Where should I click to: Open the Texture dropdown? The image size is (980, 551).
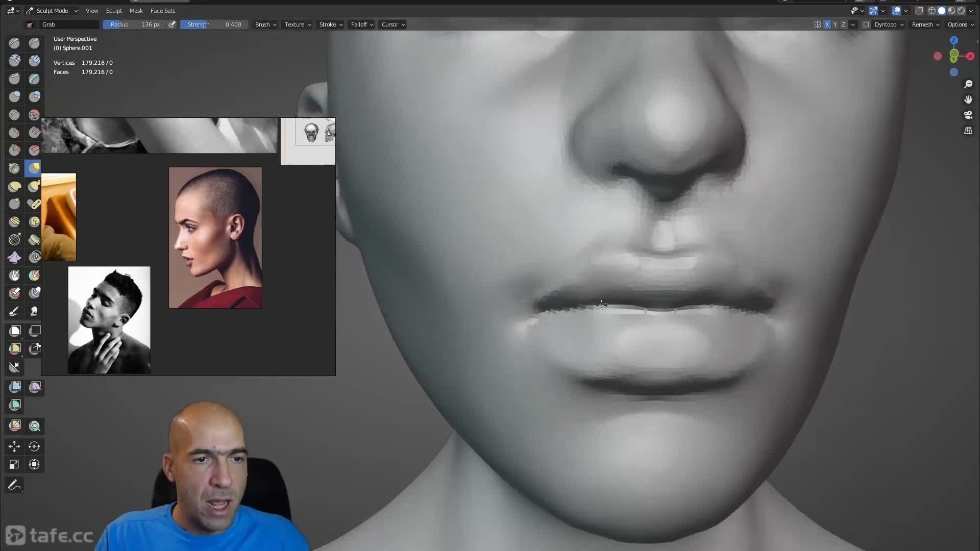click(298, 24)
